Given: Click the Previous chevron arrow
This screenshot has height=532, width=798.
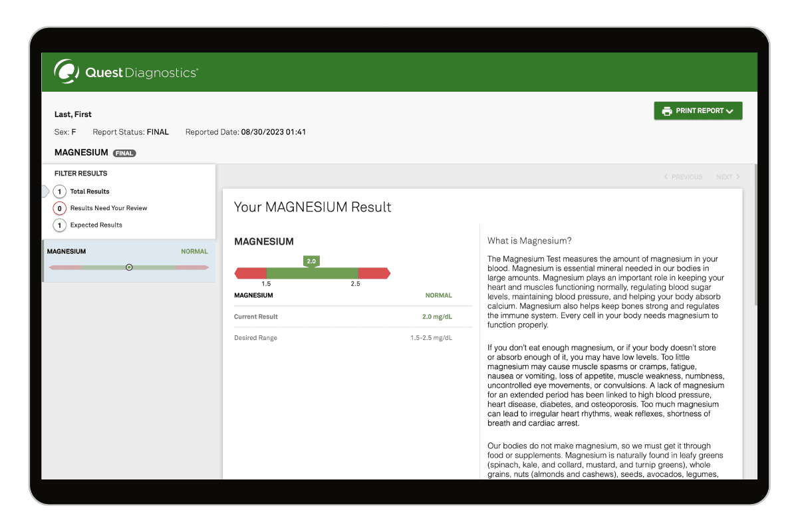Looking at the screenshot, I should (666, 177).
